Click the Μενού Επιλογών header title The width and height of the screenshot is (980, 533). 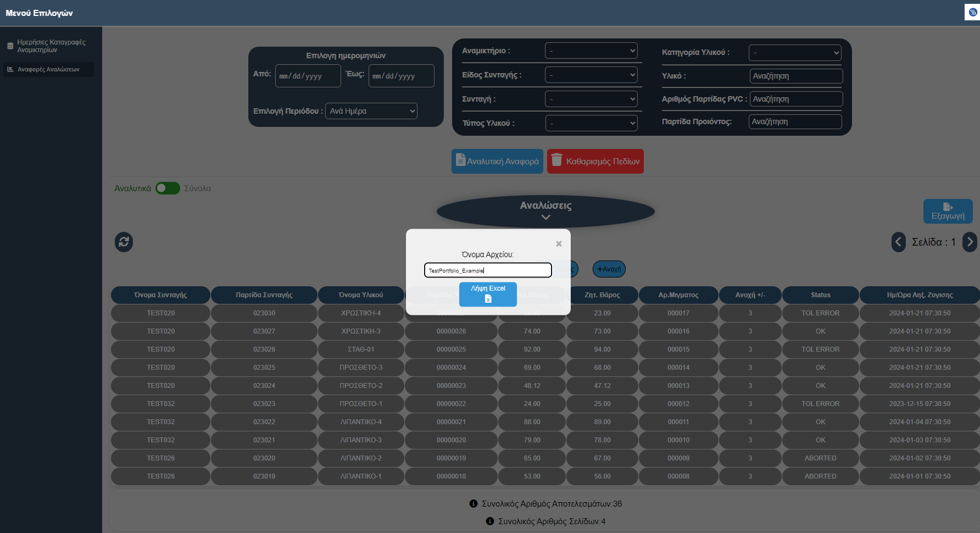tap(39, 13)
